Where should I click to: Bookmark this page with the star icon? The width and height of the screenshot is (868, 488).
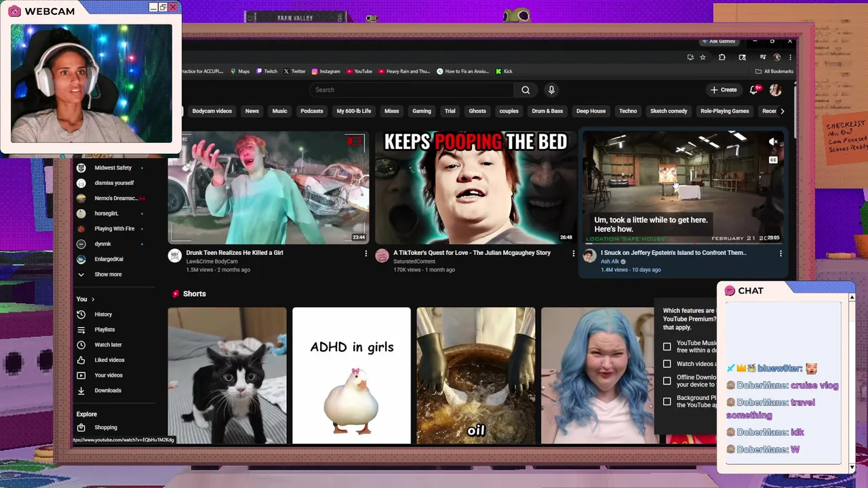[x=703, y=58]
